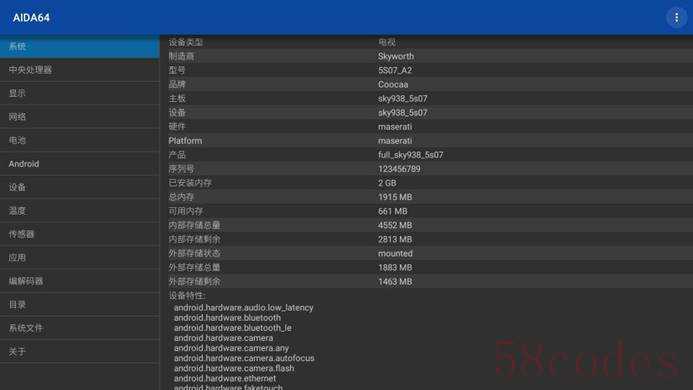Go to the 显示 section

click(x=80, y=93)
